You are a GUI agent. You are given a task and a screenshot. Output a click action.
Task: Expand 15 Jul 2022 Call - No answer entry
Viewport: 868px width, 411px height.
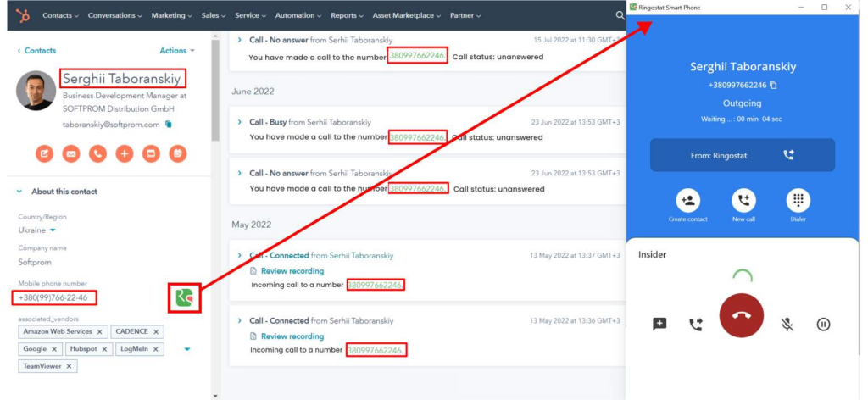(x=240, y=40)
